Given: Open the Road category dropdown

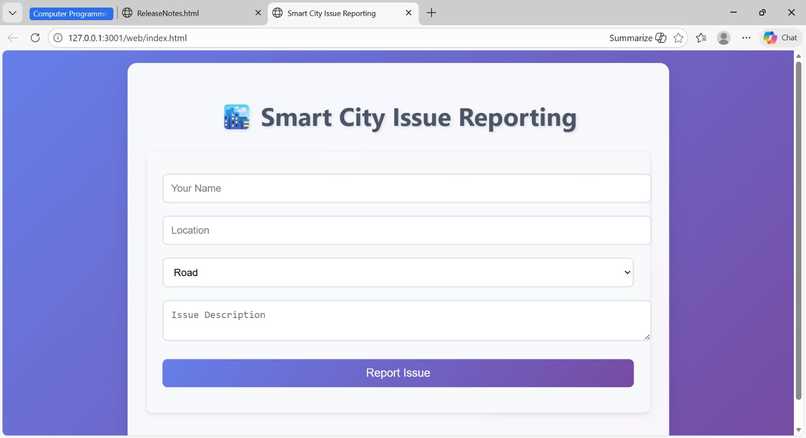Looking at the screenshot, I should point(398,272).
